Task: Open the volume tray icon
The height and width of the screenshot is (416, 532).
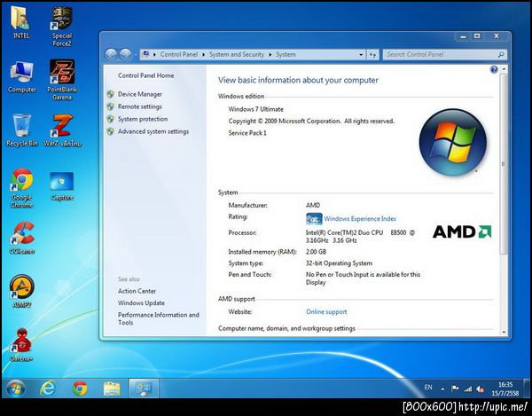Action: (481, 389)
